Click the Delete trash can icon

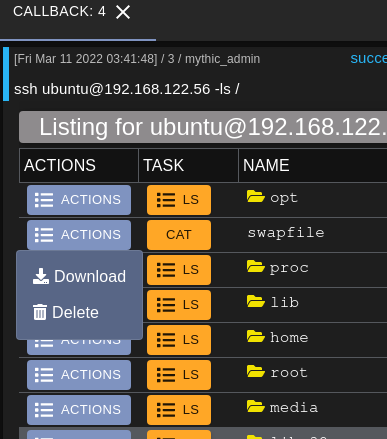tap(40, 312)
